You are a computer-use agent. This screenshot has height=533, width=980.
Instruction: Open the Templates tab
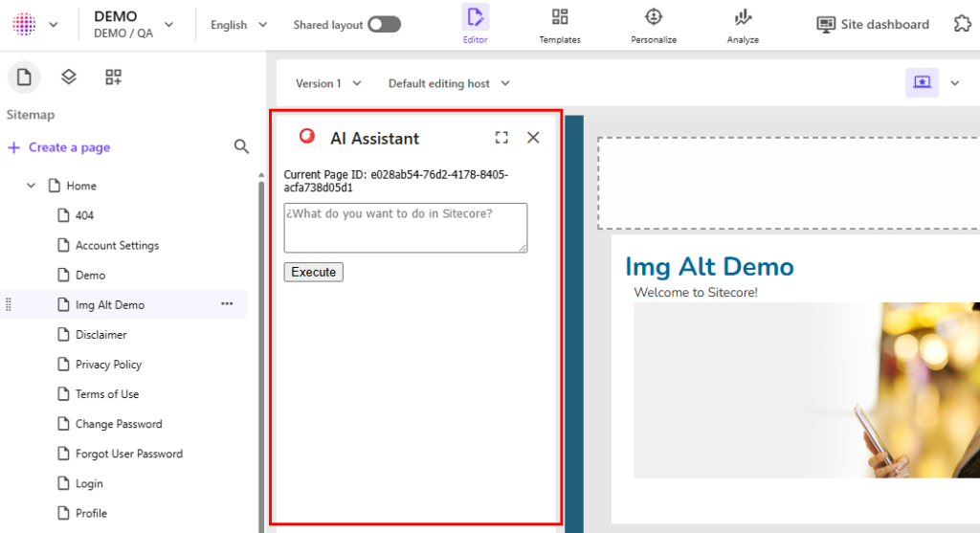point(560,25)
